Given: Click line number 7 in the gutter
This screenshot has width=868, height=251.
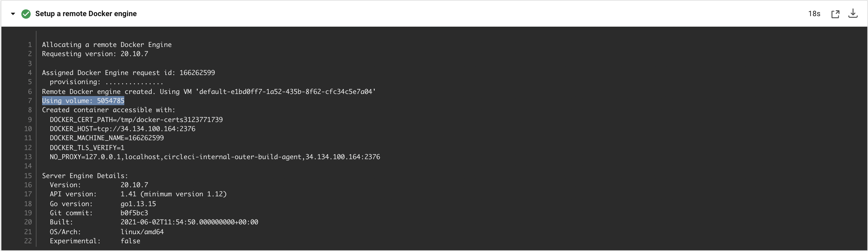Looking at the screenshot, I should pyautogui.click(x=30, y=101).
